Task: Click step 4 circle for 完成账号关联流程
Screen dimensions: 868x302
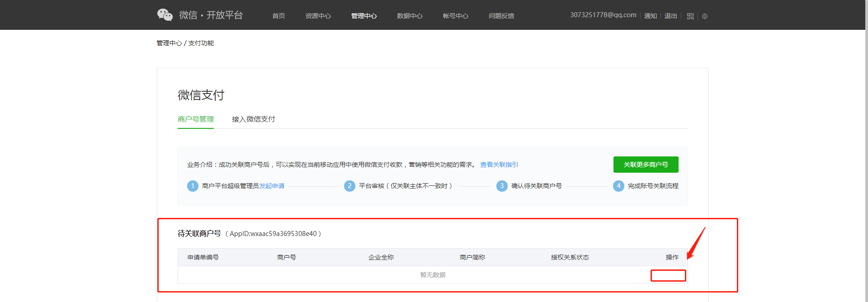Action: 618,186
